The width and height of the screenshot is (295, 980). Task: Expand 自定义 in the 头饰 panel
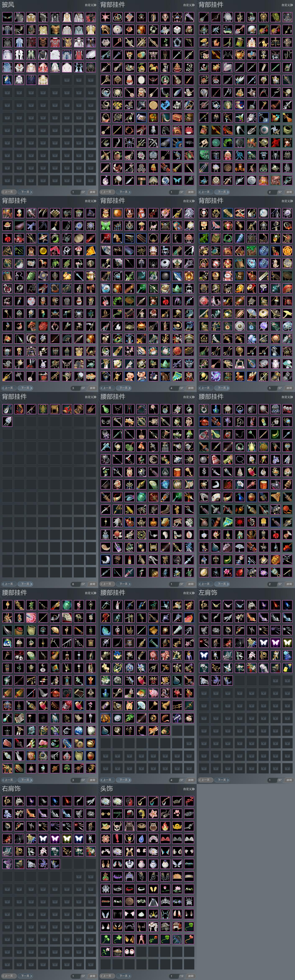pos(189,789)
